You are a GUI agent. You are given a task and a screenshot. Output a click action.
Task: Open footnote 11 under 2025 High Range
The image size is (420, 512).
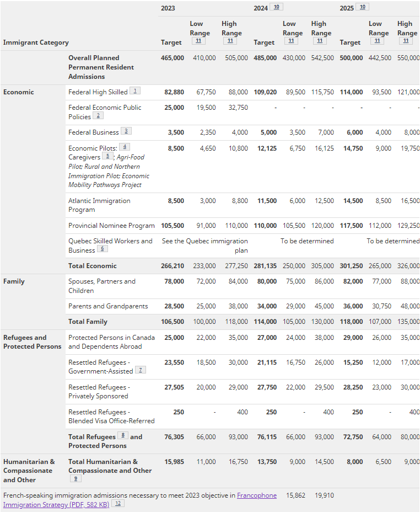[406, 41]
